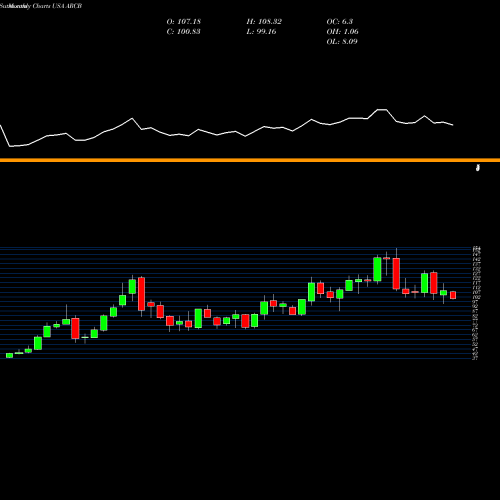Image resolution: width=500 pixels, height=500 pixels.
Task: Click the first small green candlestick of the series
Action: click(9, 355)
